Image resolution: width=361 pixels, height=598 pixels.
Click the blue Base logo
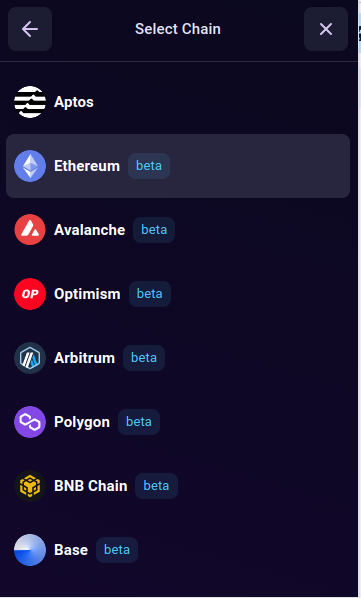[x=30, y=550]
